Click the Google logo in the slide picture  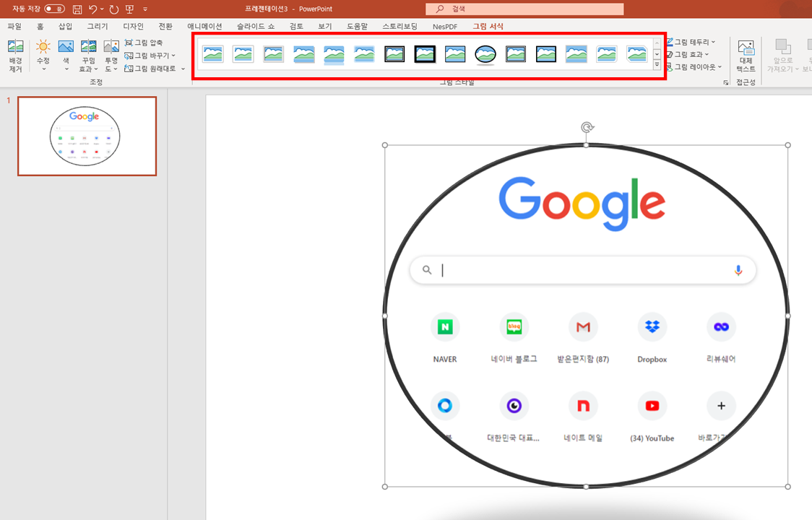tap(582, 203)
